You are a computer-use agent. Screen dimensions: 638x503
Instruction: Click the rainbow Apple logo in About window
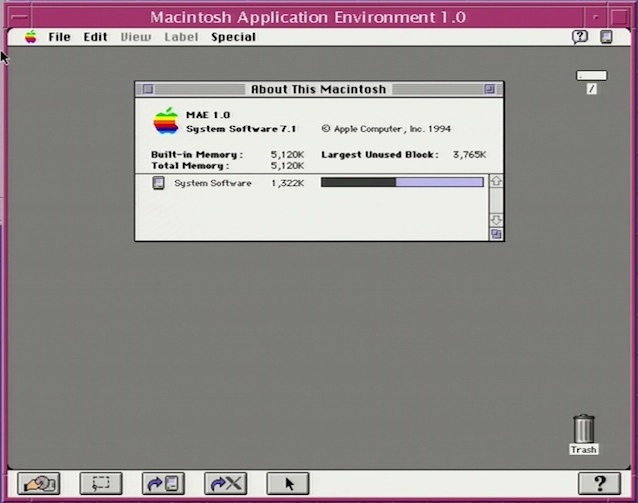coord(166,121)
